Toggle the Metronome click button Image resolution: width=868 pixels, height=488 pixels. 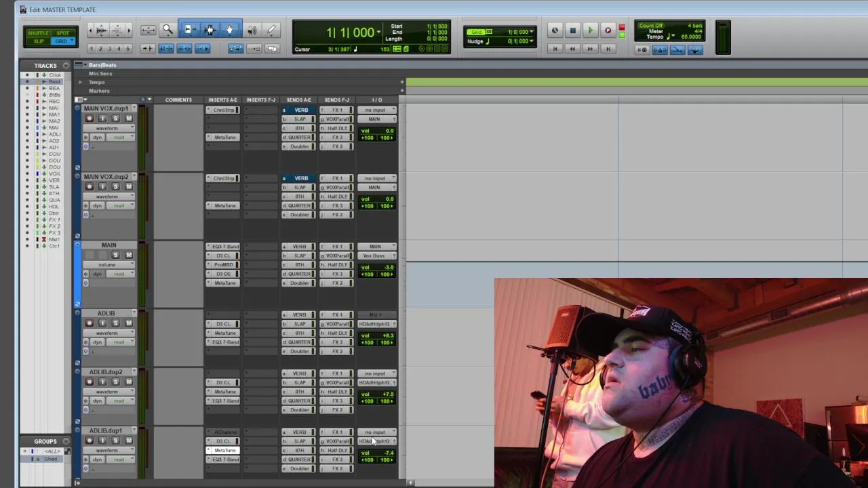click(659, 50)
